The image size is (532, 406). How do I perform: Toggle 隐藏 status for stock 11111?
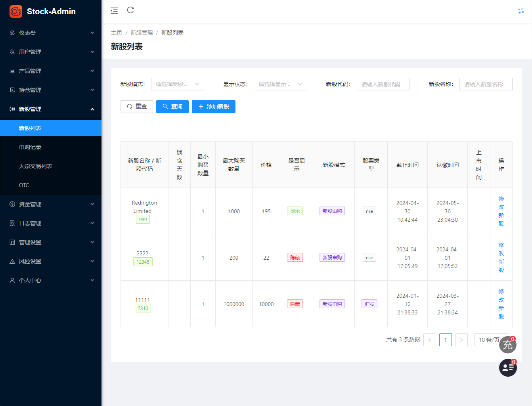295,304
